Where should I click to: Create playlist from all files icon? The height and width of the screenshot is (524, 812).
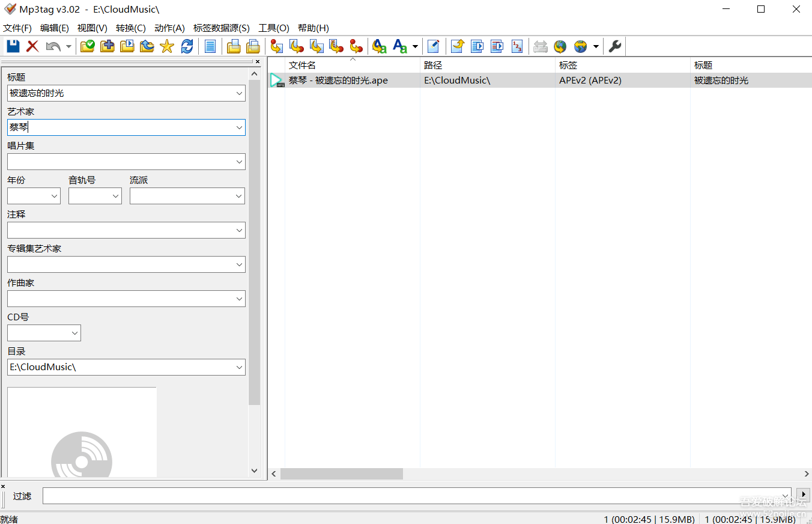tap(234, 46)
